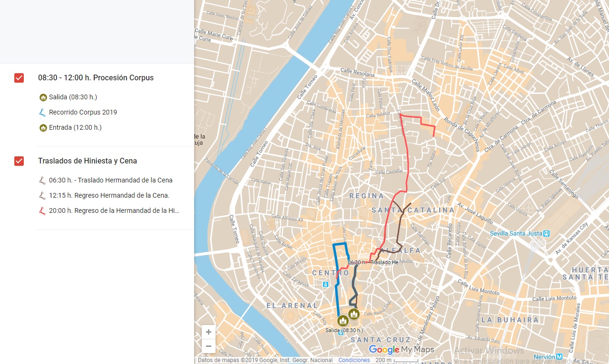The height and width of the screenshot is (364, 609).
Task: Select "20:00 h. Regreso de la Hermandad" entry
Action: (114, 211)
